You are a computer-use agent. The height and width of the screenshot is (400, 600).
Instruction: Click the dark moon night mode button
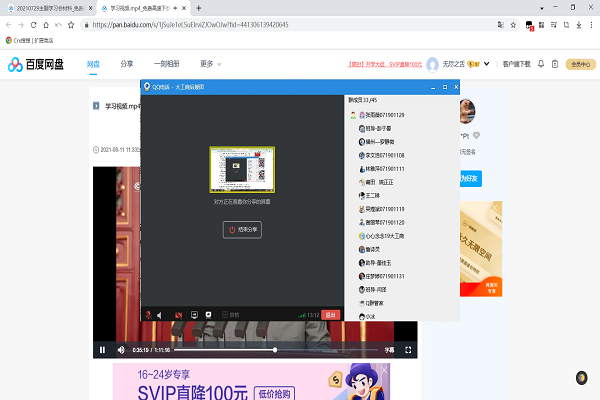pos(582,378)
